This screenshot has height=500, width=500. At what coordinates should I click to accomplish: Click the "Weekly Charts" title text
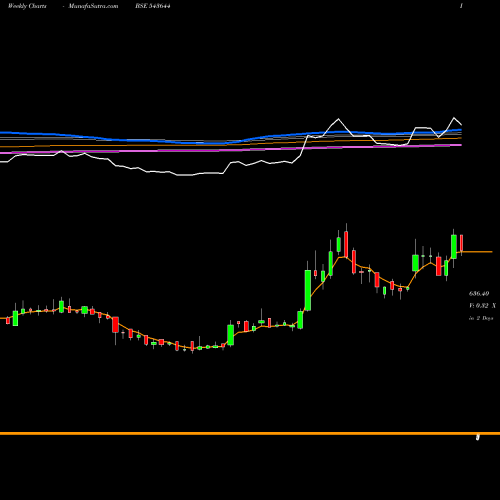pyautogui.click(x=27, y=6)
